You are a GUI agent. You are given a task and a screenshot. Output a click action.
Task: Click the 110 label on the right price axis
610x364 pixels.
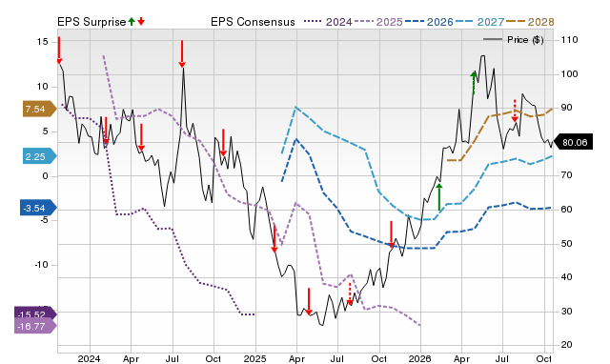tap(570, 40)
